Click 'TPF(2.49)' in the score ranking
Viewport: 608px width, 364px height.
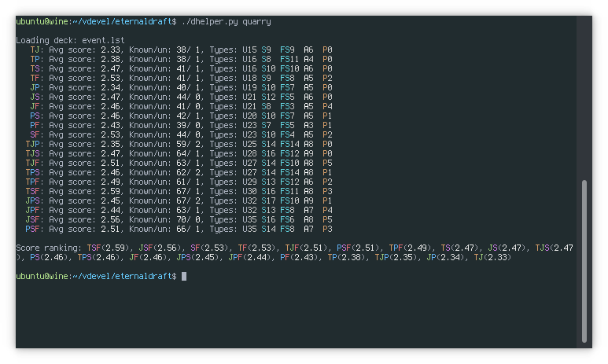point(411,248)
